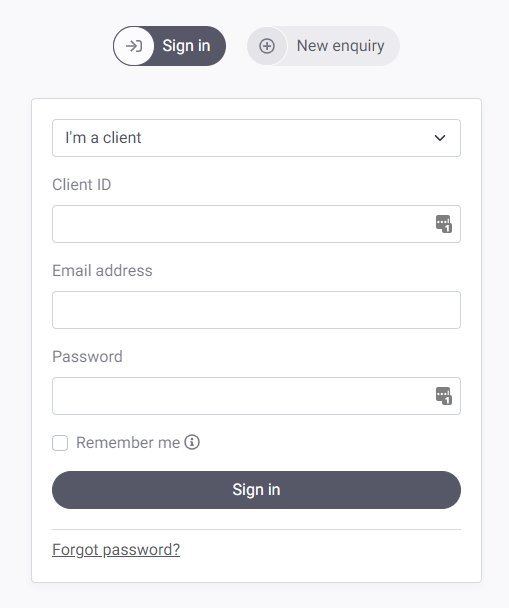Open password manager icon in Password field
The width and height of the screenshot is (509, 608).
tap(444, 396)
